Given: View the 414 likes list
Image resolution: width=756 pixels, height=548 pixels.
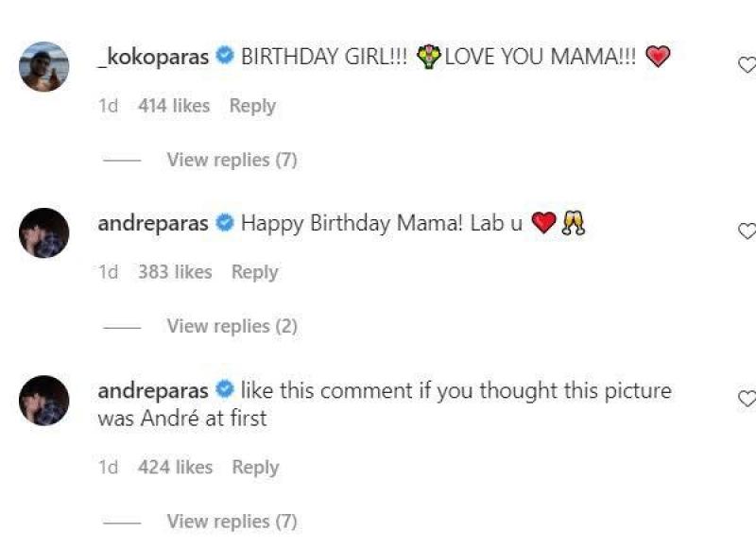Looking at the screenshot, I should coord(174,106).
